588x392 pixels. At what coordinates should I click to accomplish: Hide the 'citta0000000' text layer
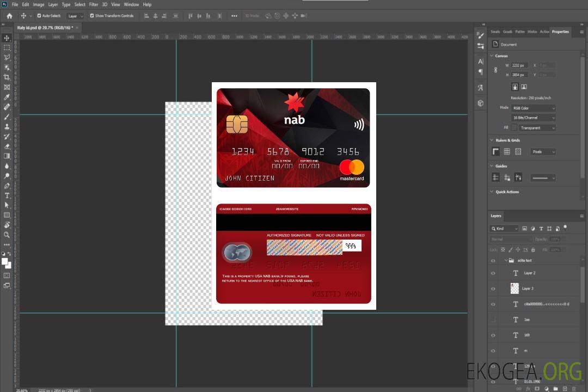pyautogui.click(x=493, y=304)
